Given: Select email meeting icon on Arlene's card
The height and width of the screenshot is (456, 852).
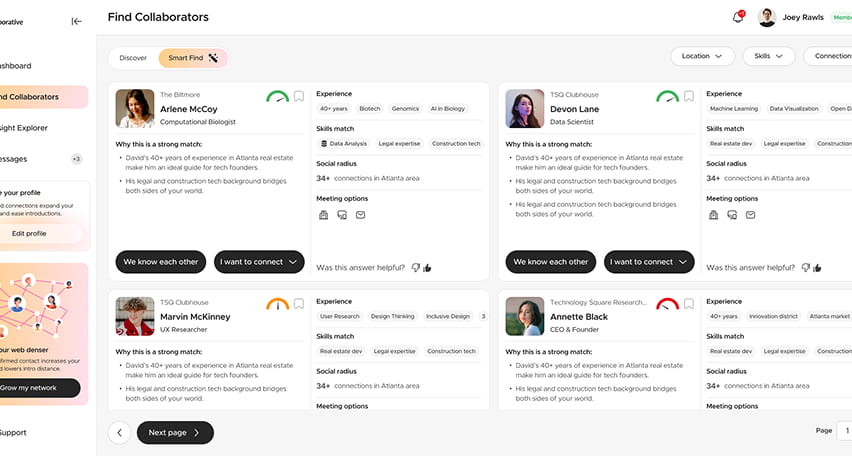Looking at the screenshot, I should (x=360, y=215).
